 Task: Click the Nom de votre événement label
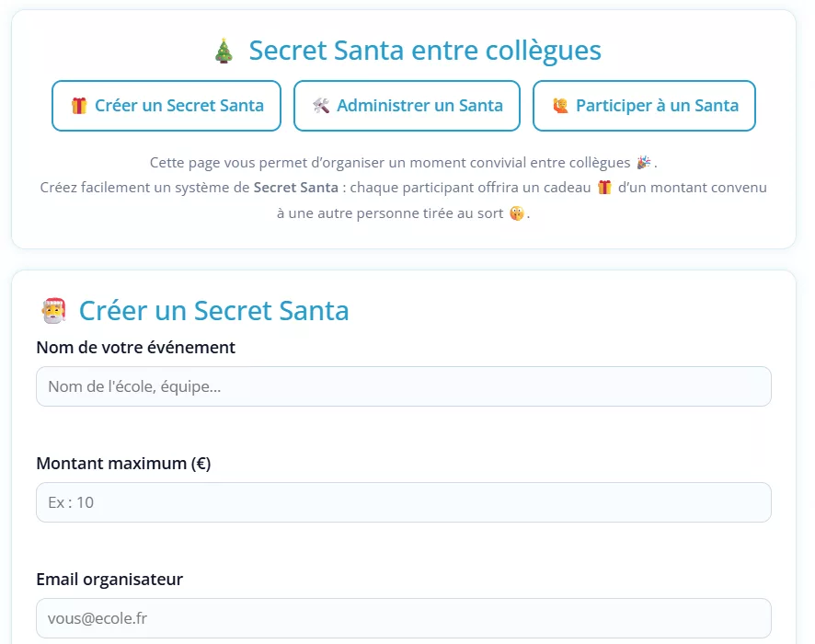click(135, 347)
